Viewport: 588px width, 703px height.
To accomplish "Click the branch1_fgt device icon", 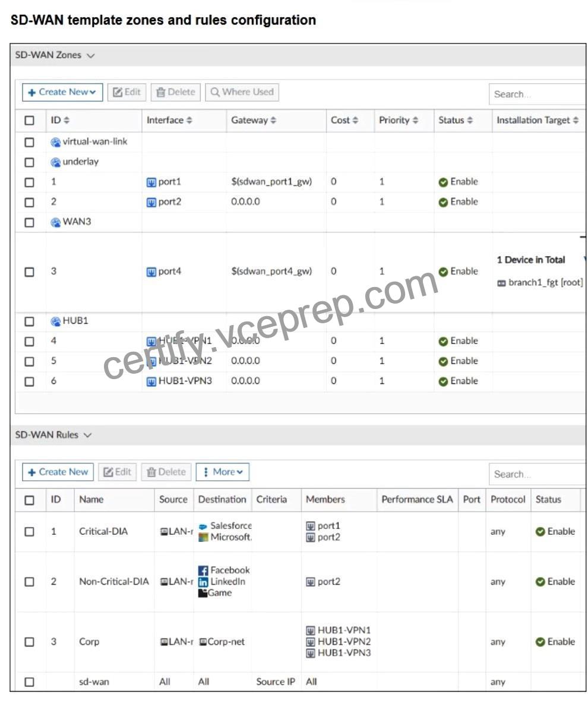I will [501, 283].
